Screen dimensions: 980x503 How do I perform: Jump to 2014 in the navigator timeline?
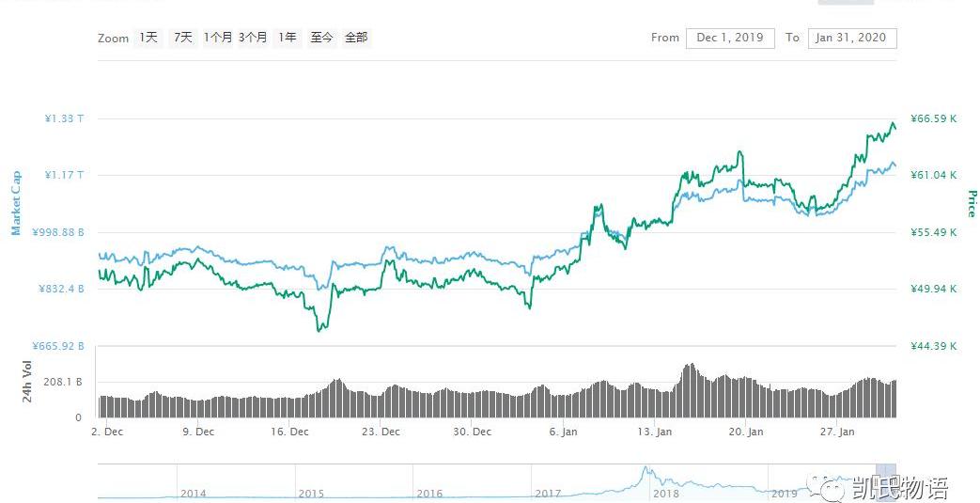coord(194,493)
